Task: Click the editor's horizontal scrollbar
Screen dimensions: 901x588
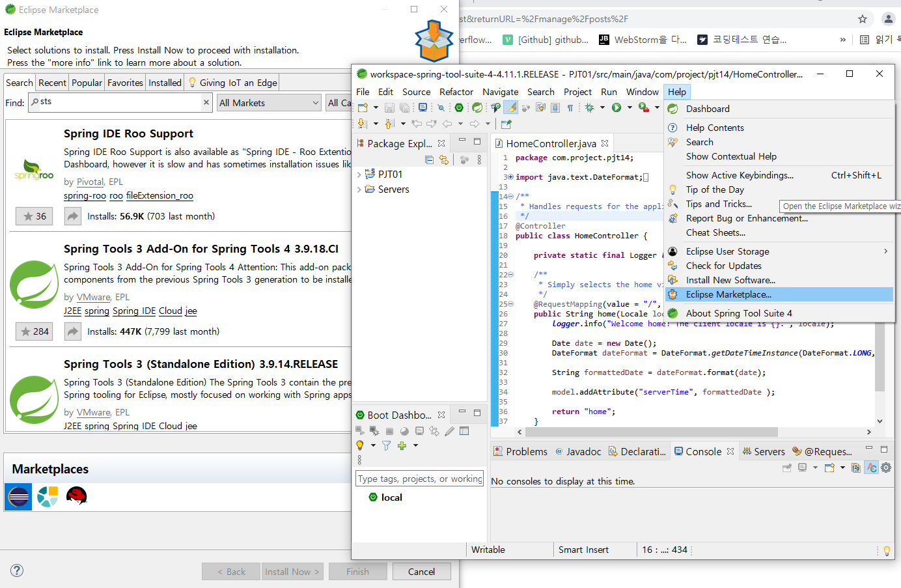Action: click(651, 432)
